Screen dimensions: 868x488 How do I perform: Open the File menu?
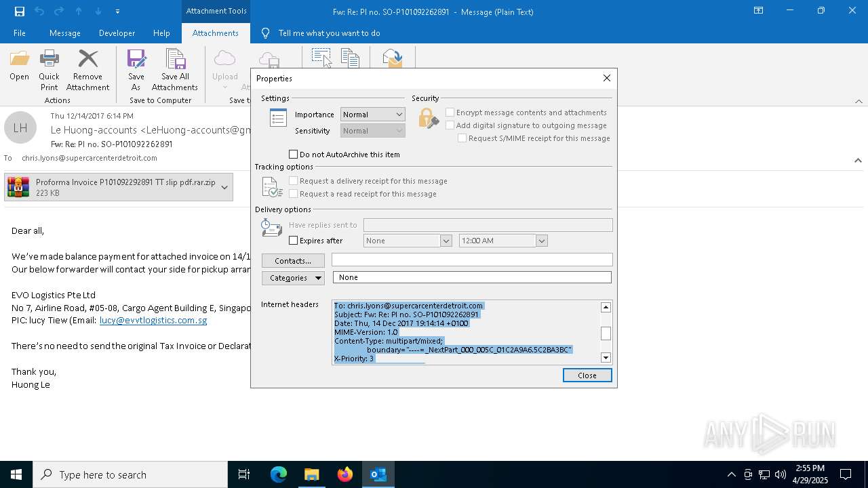click(20, 33)
